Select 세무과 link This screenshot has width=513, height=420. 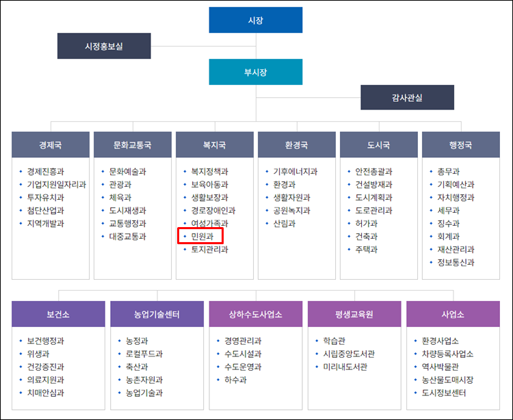(449, 210)
